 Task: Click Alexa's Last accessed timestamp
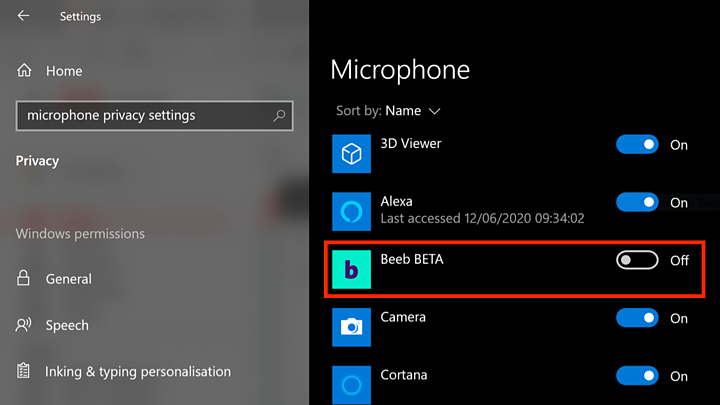click(482, 218)
